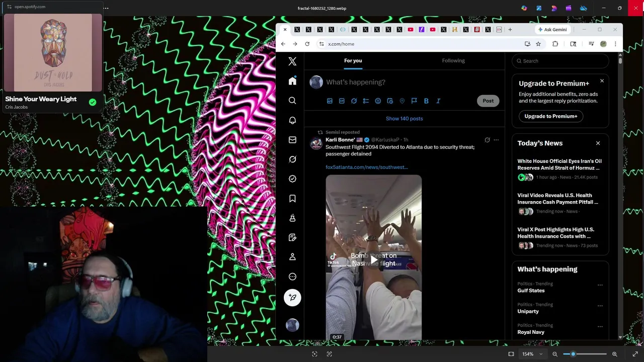Enter fullscreen in Photos viewer

pyautogui.click(x=635, y=354)
